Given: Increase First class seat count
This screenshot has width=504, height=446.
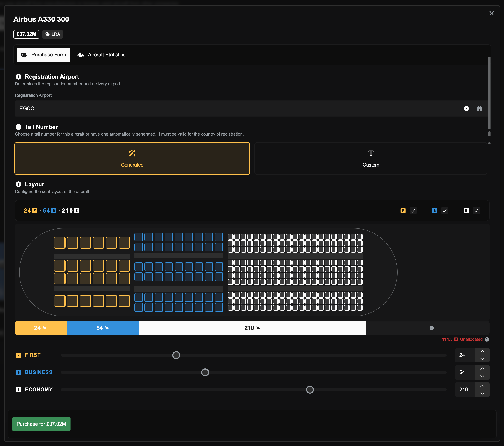Looking at the screenshot, I should 482,351.
